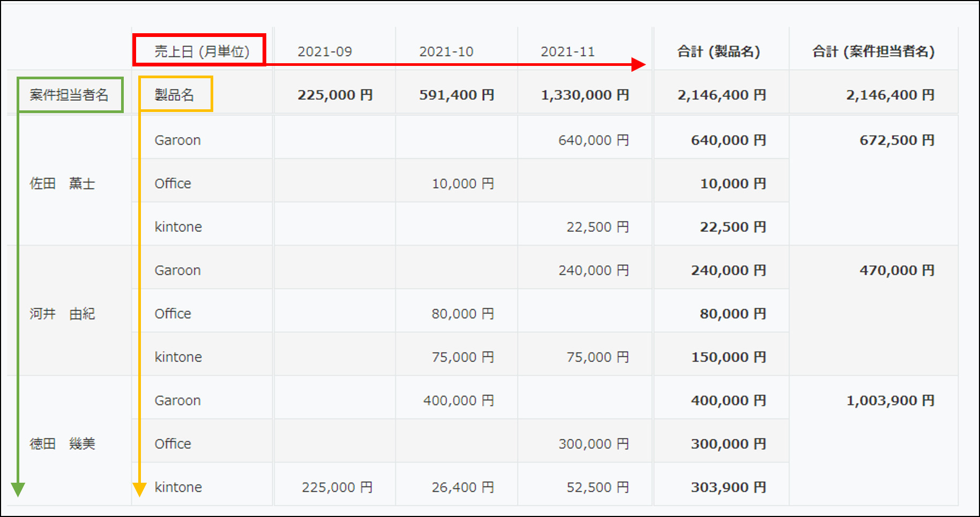This screenshot has height=517, width=980.
Task: Click the grand total 2,146,400 円 under 合計 (製品名)
Action: click(722, 95)
